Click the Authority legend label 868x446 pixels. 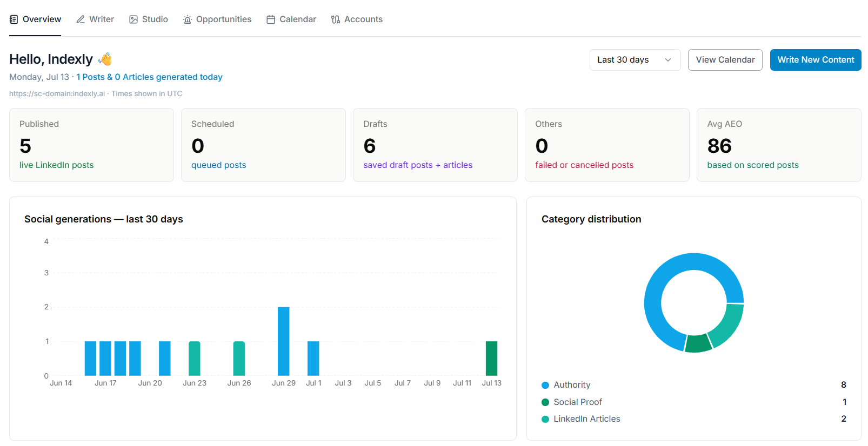572,385
